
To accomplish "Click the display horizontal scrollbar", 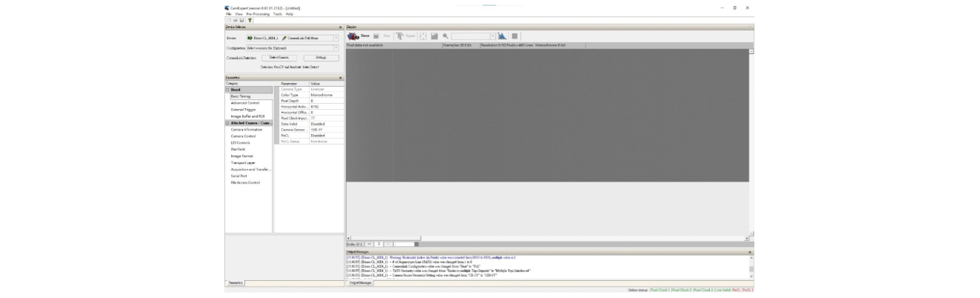I will click(x=547, y=238).
